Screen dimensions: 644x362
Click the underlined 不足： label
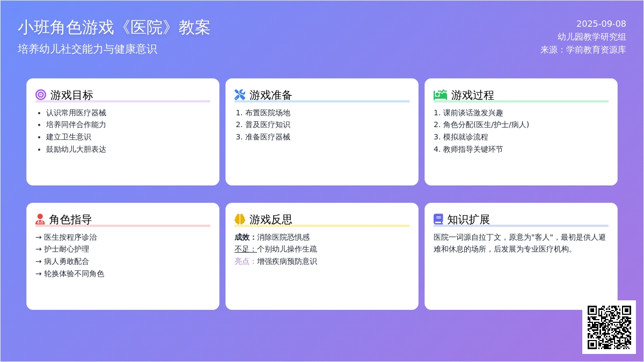pos(245,249)
